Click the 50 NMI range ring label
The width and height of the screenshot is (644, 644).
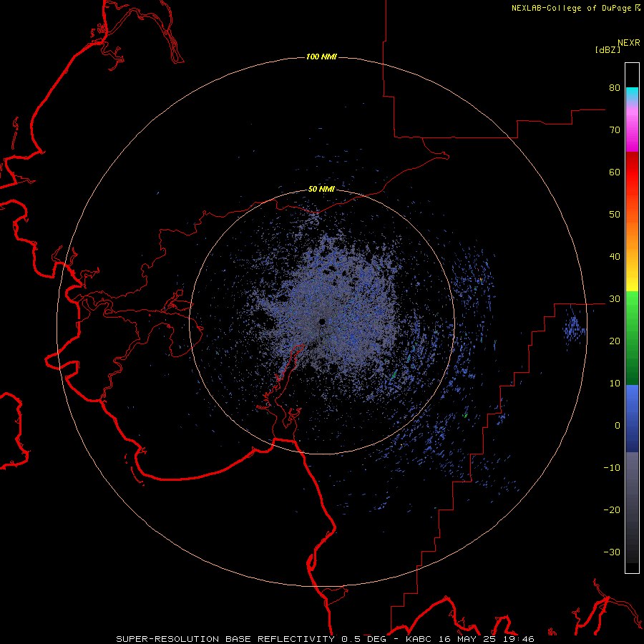(x=321, y=190)
